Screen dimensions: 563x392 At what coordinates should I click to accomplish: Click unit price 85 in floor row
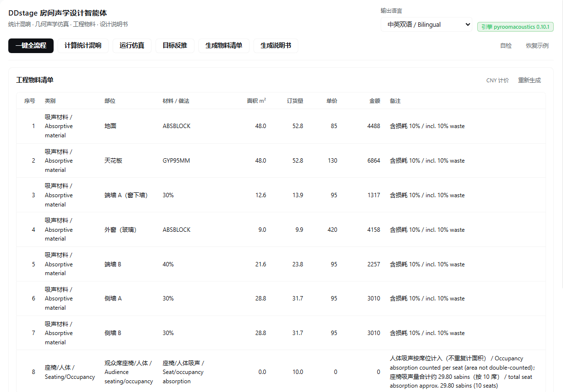pyautogui.click(x=334, y=126)
